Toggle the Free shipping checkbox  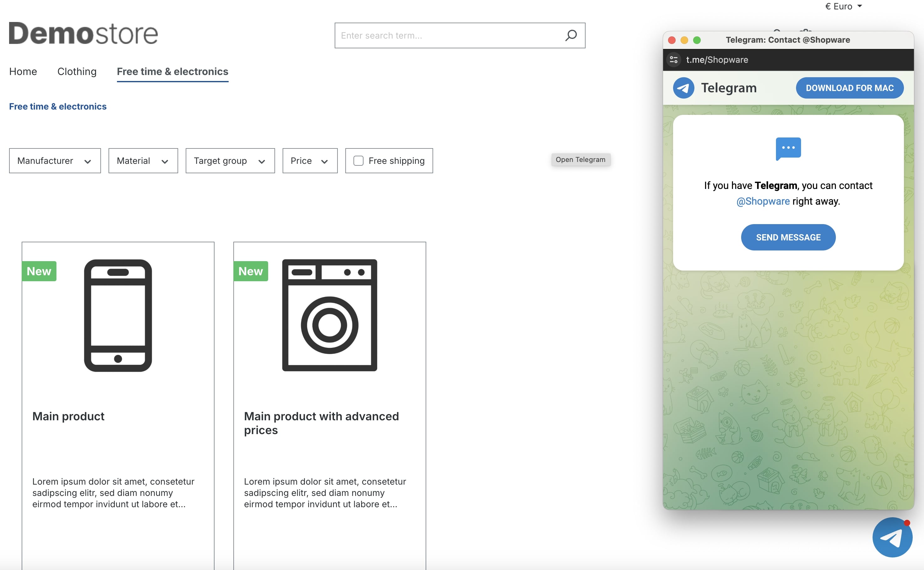pos(358,160)
